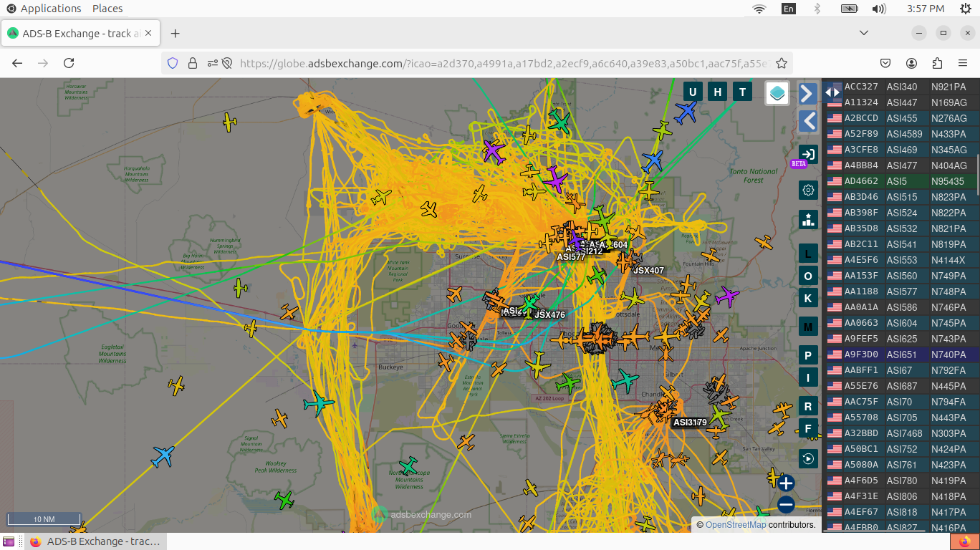Select the ASI3179 aircraft label on map
Screen dimensions: 980x550
pyautogui.click(x=690, y=423)
